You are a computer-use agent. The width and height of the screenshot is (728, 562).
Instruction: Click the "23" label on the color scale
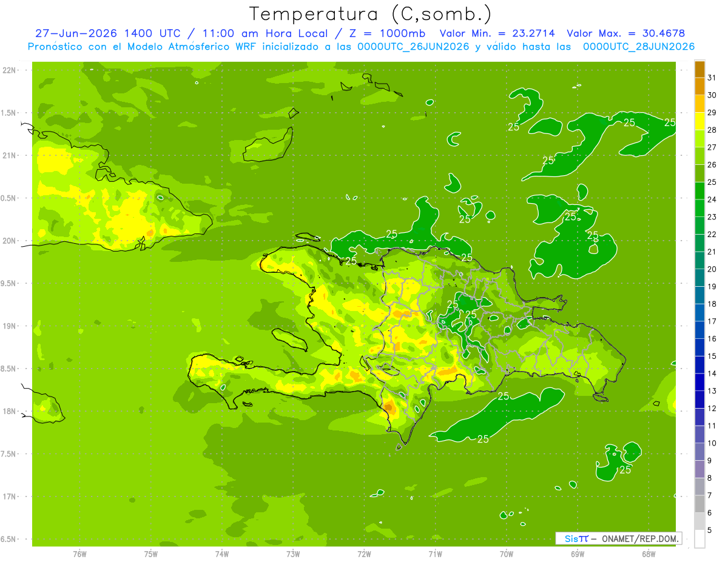712,217
